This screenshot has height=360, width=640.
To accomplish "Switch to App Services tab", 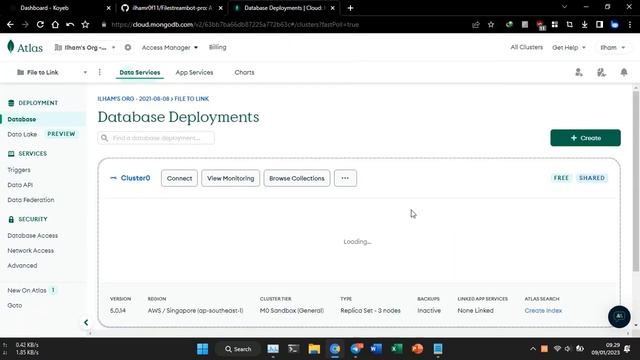I will point(194,72).
